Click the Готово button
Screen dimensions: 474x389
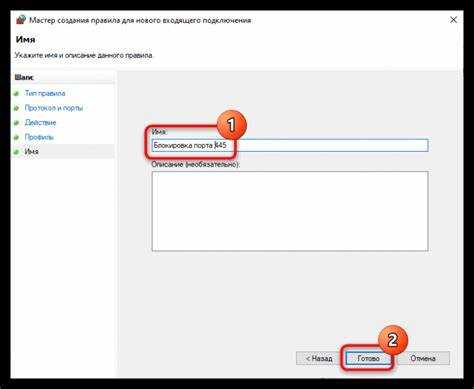[x=368, y=358]
